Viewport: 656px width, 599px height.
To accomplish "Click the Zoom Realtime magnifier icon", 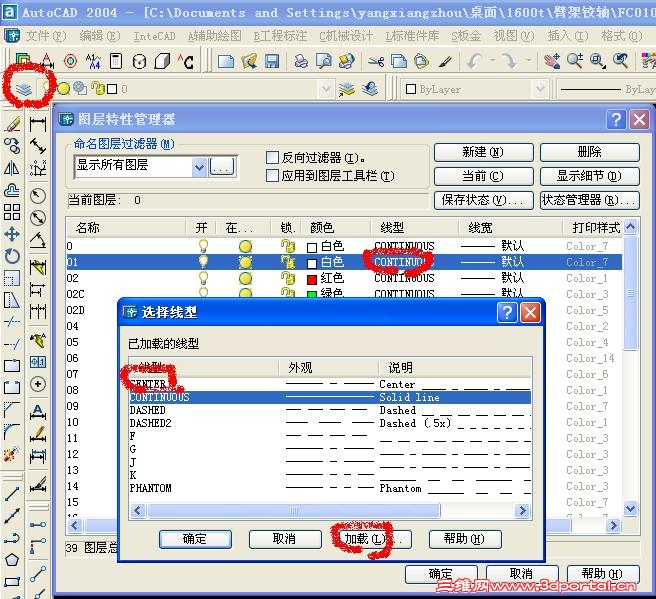I will coord(575,61).
